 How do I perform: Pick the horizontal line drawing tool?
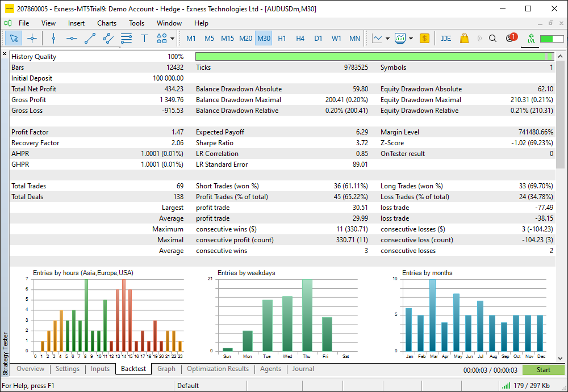(x=72, y=38)
